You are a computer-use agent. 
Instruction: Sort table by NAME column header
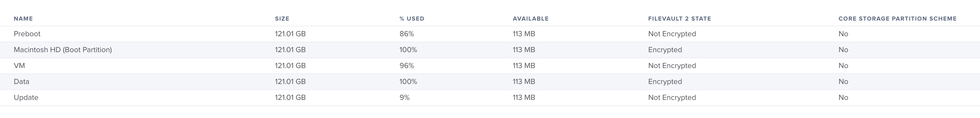(x=23, y=18)
